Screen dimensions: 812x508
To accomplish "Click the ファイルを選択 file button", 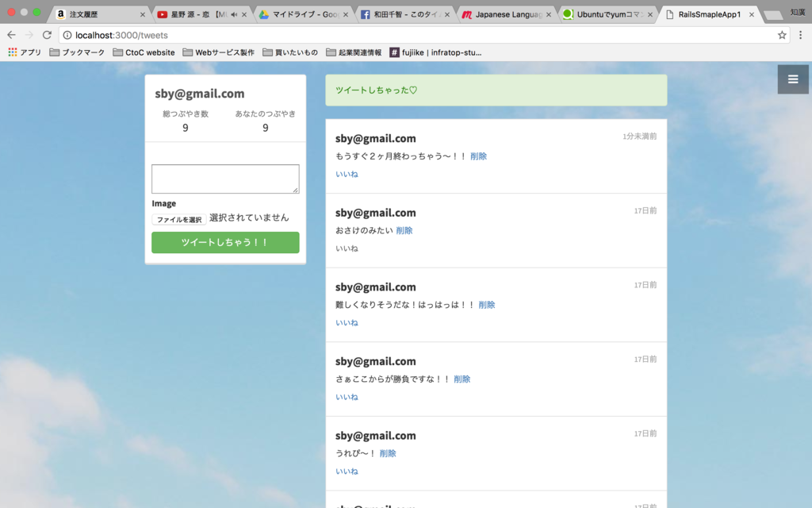I will [x=179, y=219].
